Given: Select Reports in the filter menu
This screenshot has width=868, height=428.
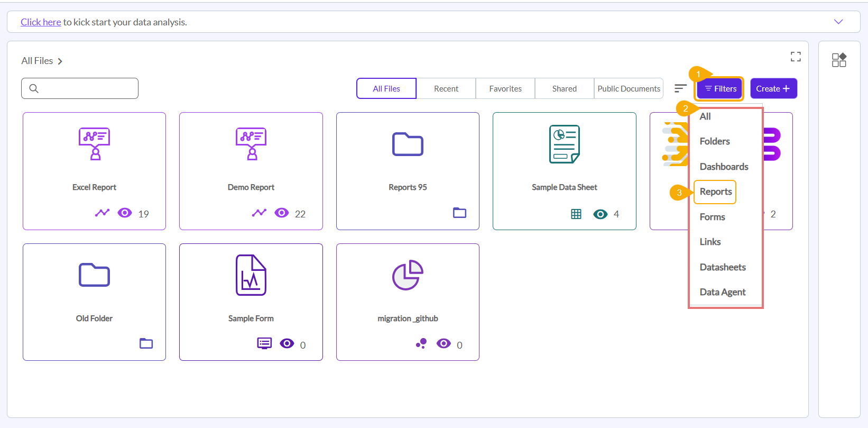Looking at the screenshot, I should [715, 192].
